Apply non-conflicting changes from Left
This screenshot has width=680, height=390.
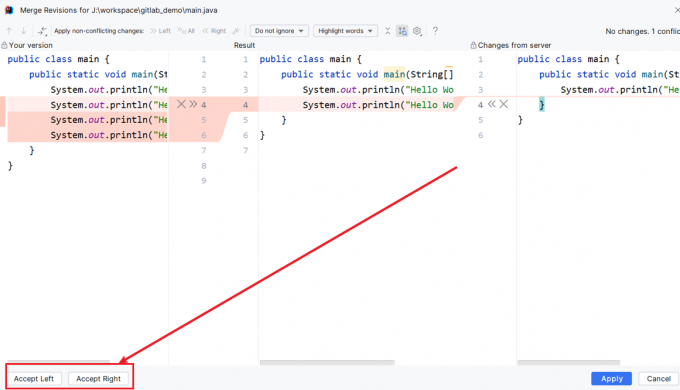(160, 31)
